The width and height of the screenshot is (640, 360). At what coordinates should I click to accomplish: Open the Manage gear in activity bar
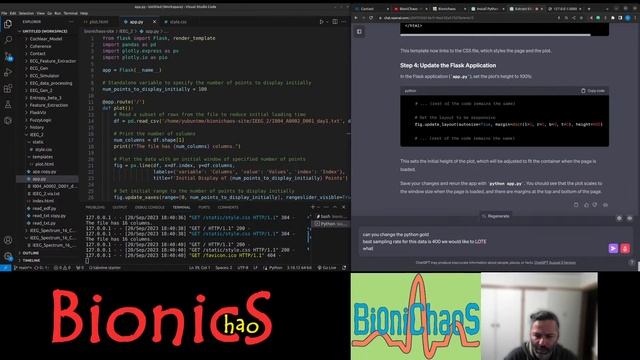(x=8, y=256)
